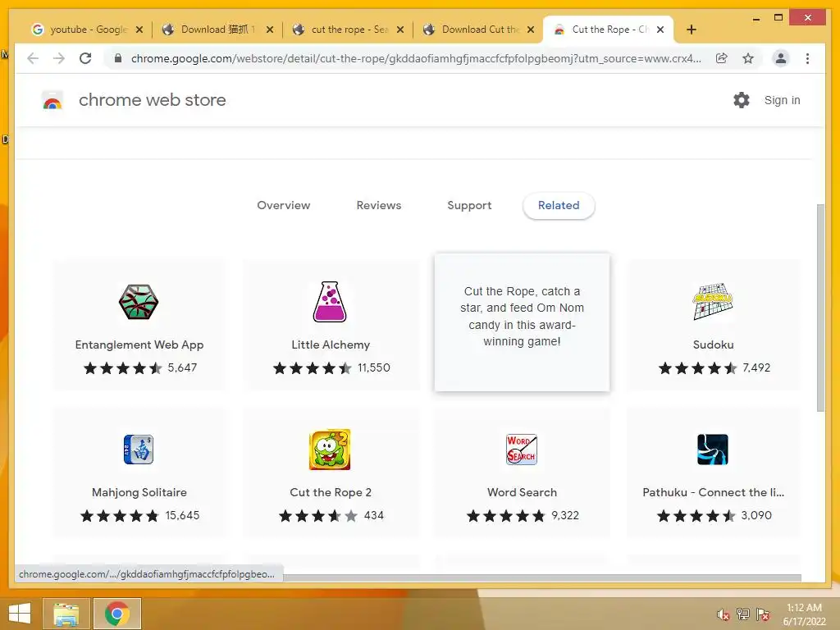Click the Cut the Rope 2 434 rating count
This screenshot has height=630, width=840.
point(374,515)
